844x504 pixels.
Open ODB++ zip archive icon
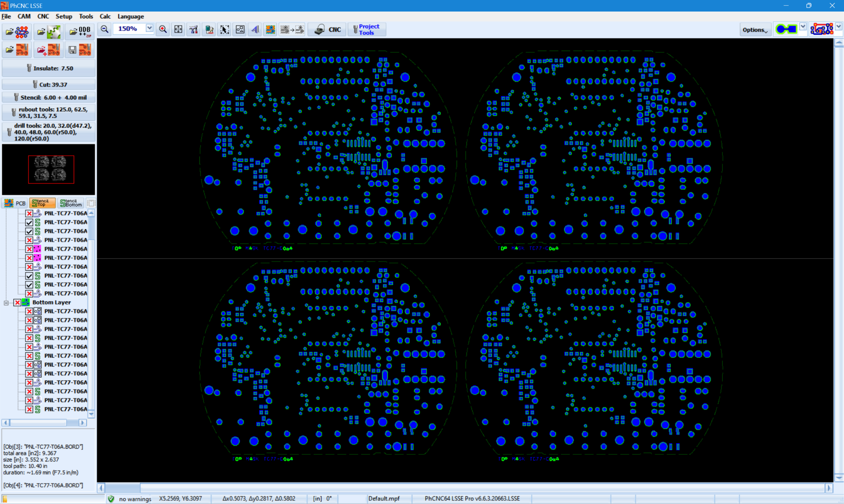80,32
